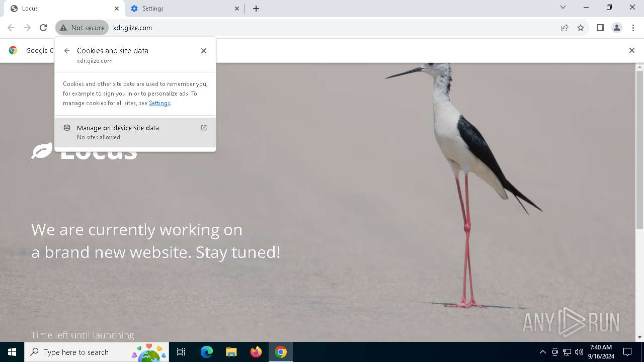Launch Microsoft Edge from taskbar
Screen dimensions: 644x362
point(207,352)
